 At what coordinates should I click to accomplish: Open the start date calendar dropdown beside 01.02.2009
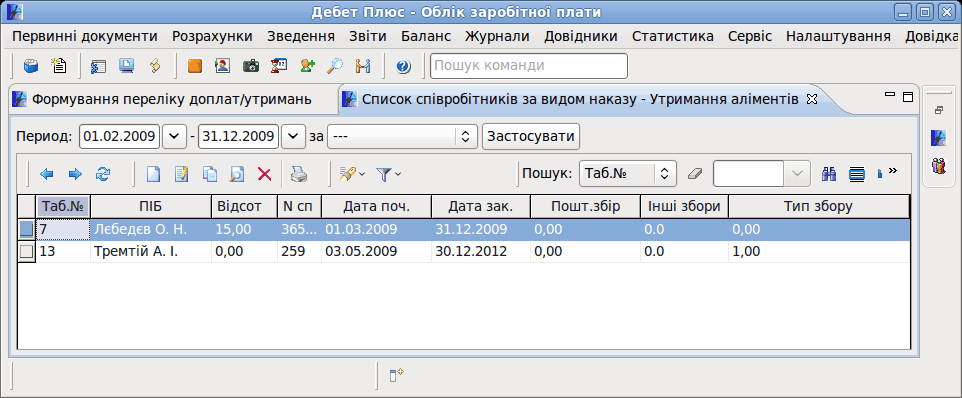174,136
